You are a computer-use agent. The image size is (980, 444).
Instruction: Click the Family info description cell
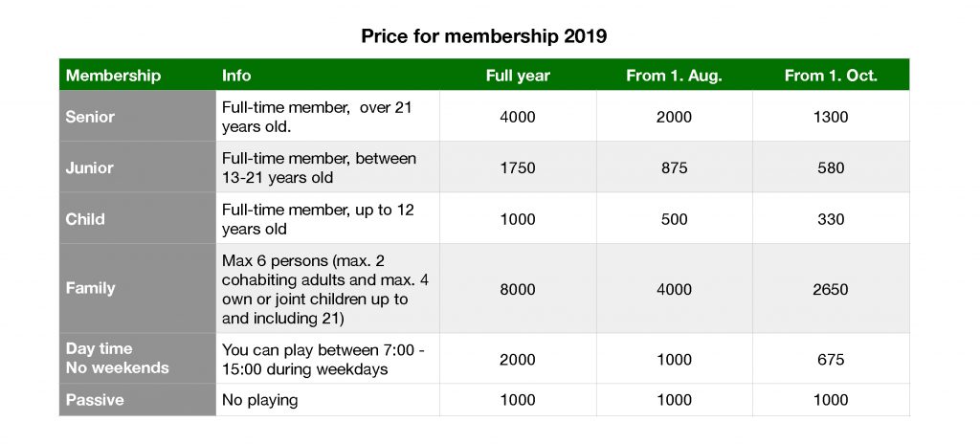tap(325, 289)
